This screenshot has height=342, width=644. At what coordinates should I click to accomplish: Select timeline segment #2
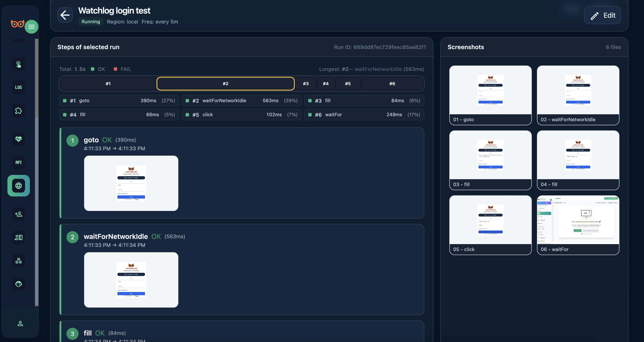226,84
